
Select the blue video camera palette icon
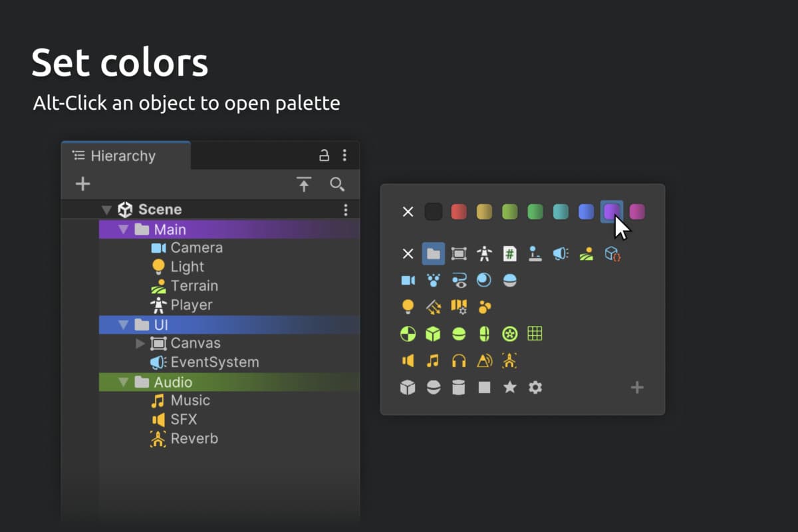coord(408,280)
